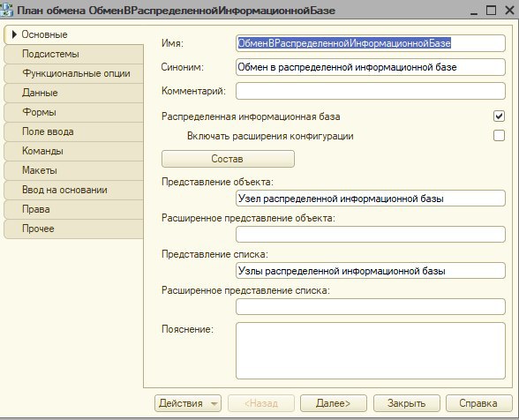Click the Расширенное представление списка field

pyautogui.click(x=371, y=307)
